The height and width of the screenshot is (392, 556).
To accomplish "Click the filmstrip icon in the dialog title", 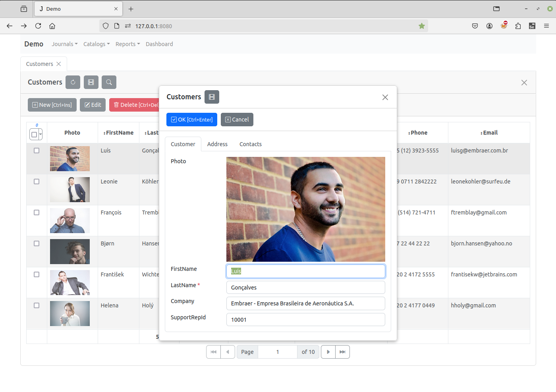I will tap(212, 97).
